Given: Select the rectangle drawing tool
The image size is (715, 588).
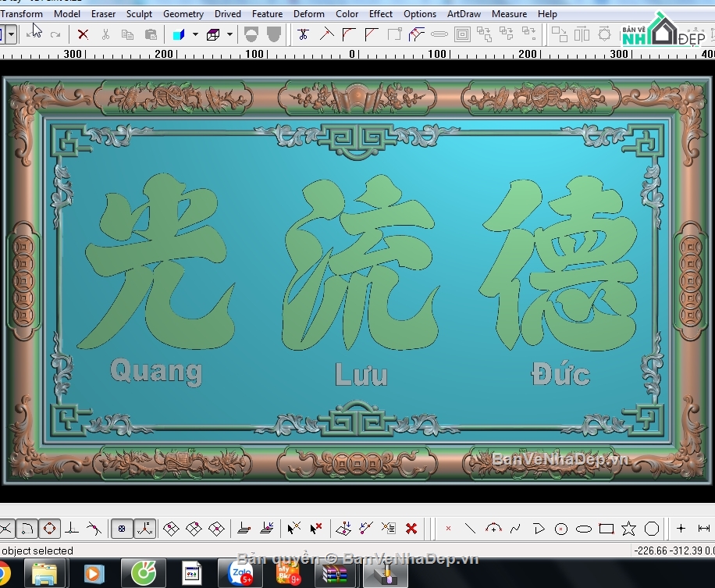Looking at the screenshot, I should (607, 529).
